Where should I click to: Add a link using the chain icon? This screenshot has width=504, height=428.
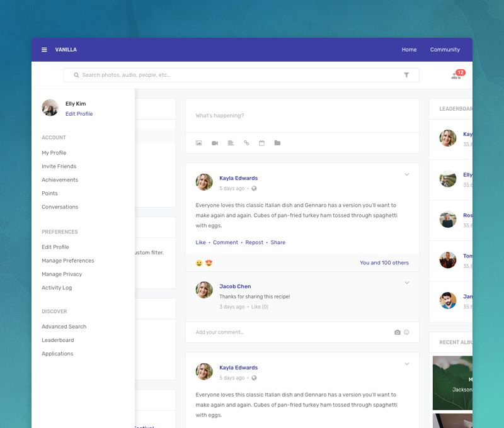point(246,143)
